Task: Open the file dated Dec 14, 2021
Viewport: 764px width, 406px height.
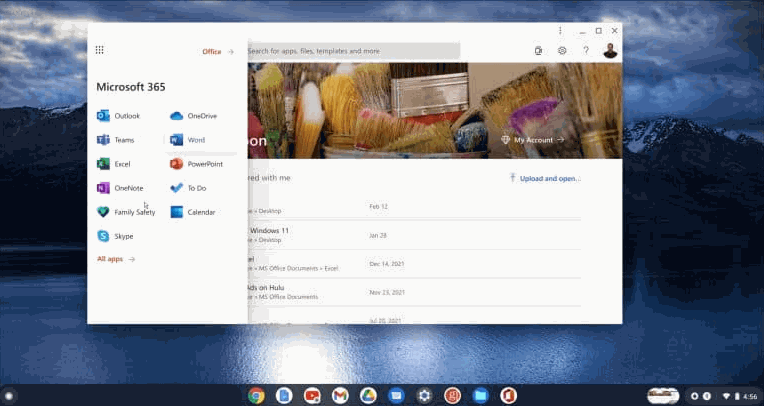Action: [x=414, y=264]
